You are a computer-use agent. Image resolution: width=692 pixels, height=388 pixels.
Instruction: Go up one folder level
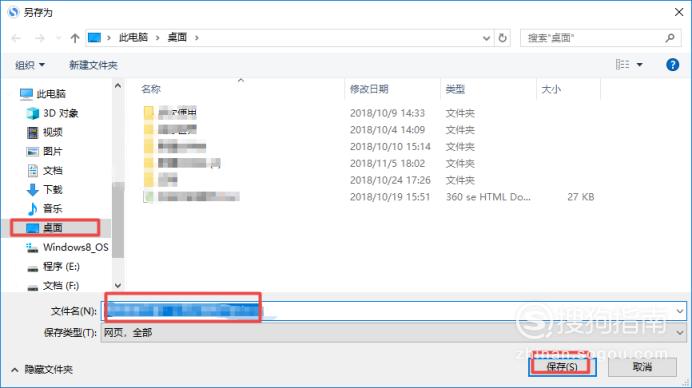click(75, 38)
